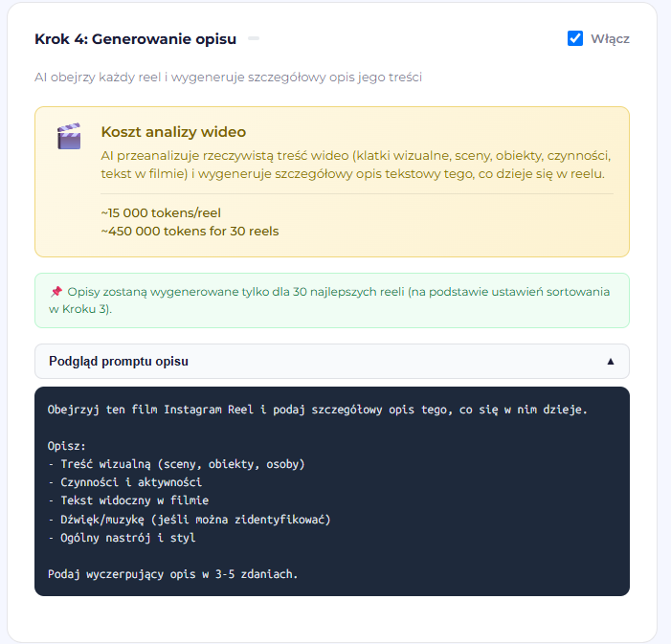The image size is (671, 644).
Task: Click the prompt line Czynności i aktywności
Action: 124,482
